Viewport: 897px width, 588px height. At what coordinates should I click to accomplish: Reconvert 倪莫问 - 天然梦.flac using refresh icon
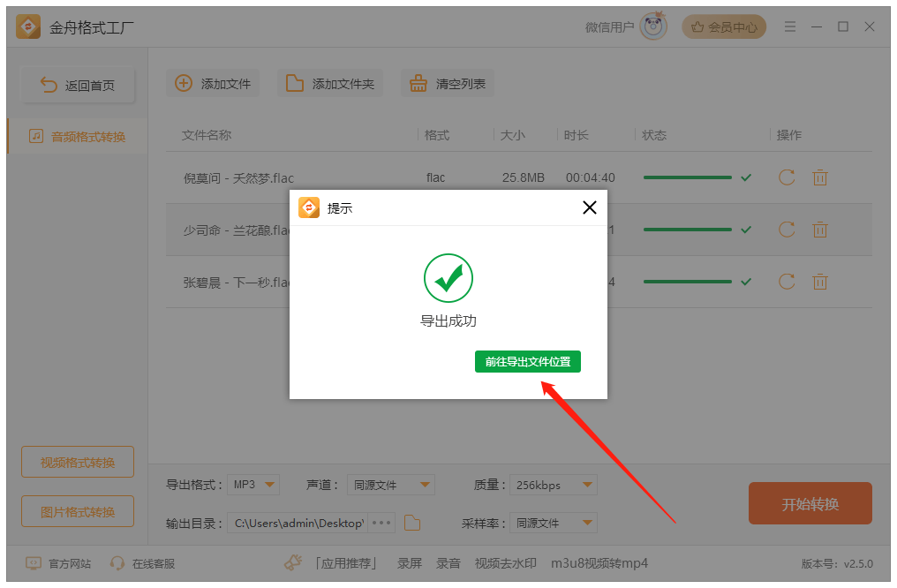[x=787, y=177]
